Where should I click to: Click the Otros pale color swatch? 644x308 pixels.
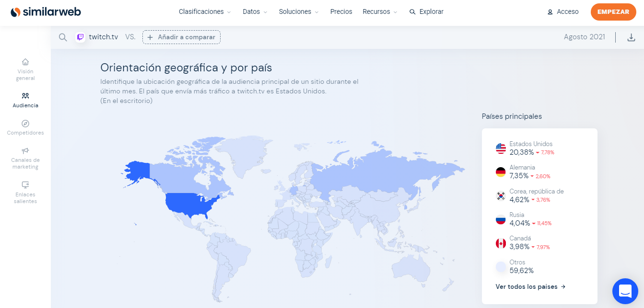(x=501, y=267)
